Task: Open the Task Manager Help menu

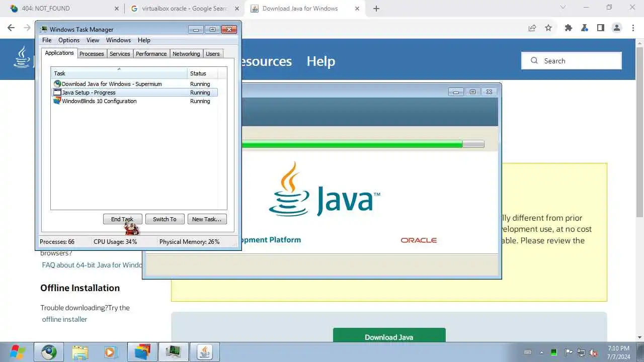Action: tap(144, 40)
